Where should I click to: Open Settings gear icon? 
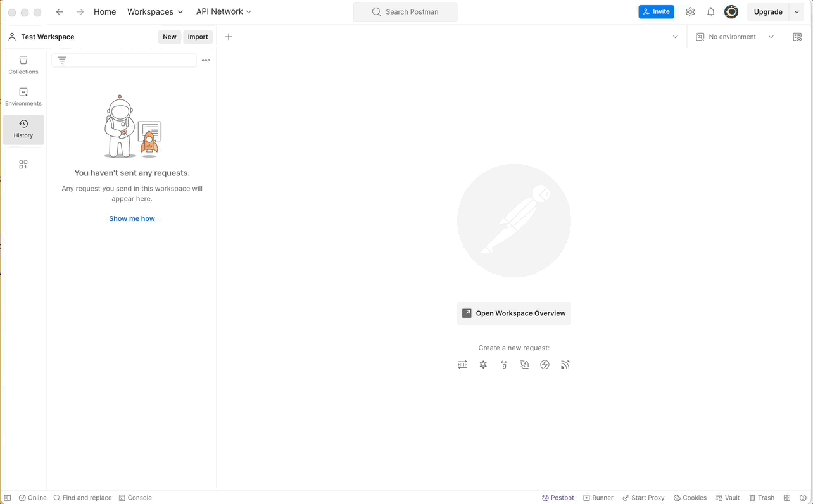(x=690, y=12)
